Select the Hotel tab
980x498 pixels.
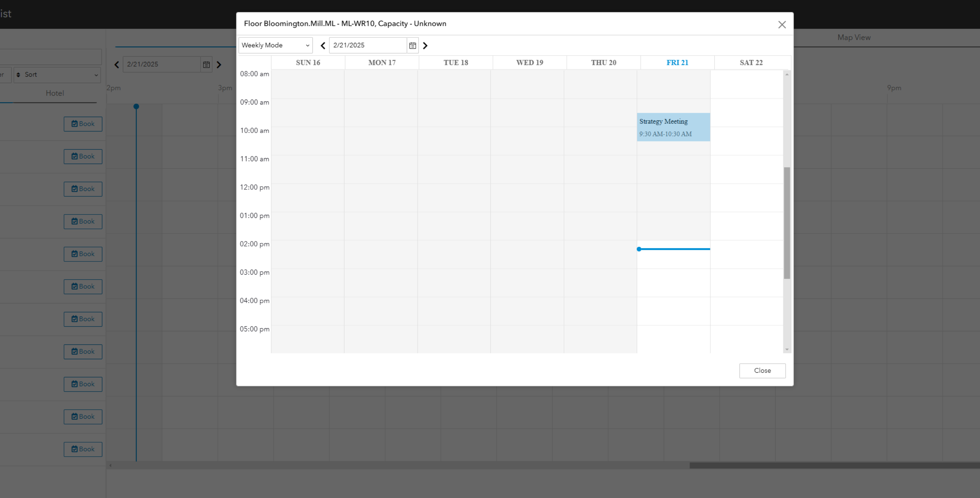click(x=55, y=93)
